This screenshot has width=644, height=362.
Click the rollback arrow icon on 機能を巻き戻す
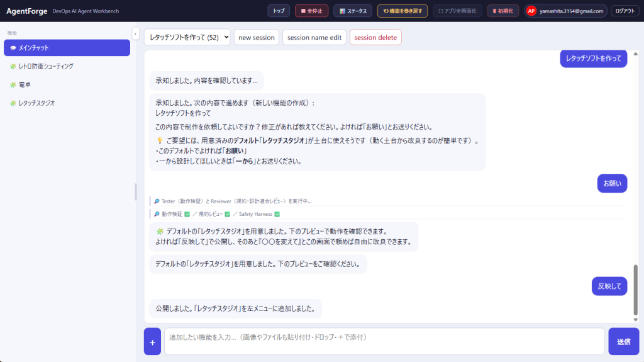pyautogui.click(x=386, y=11)
